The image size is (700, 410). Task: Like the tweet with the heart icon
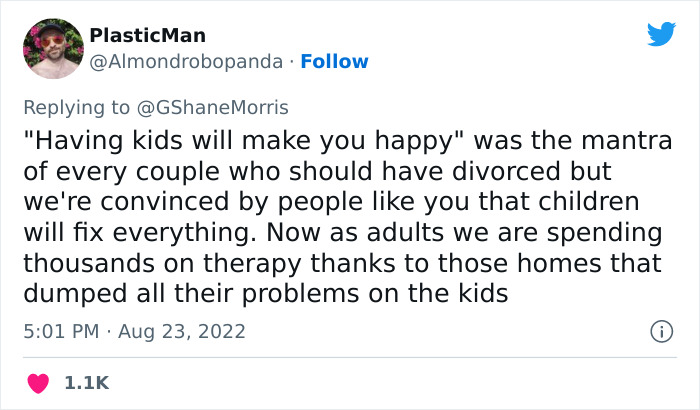point(39,383)
